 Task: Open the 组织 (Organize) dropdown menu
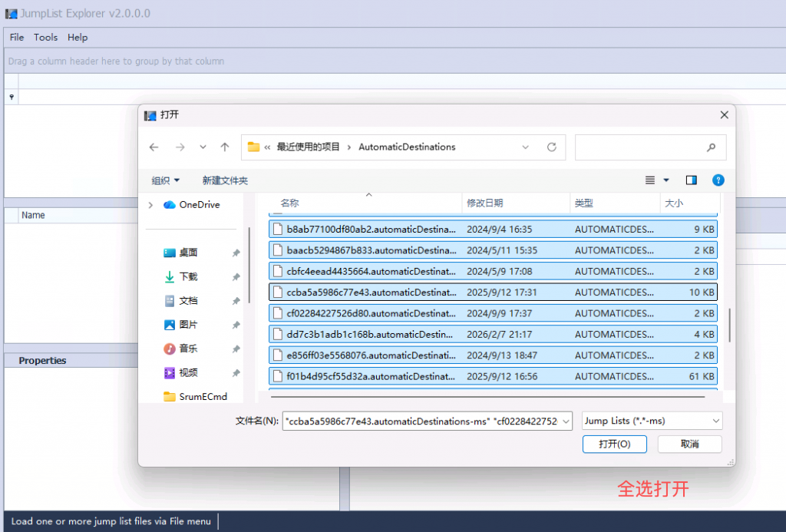pyautogui.click(x=165, y=180)
